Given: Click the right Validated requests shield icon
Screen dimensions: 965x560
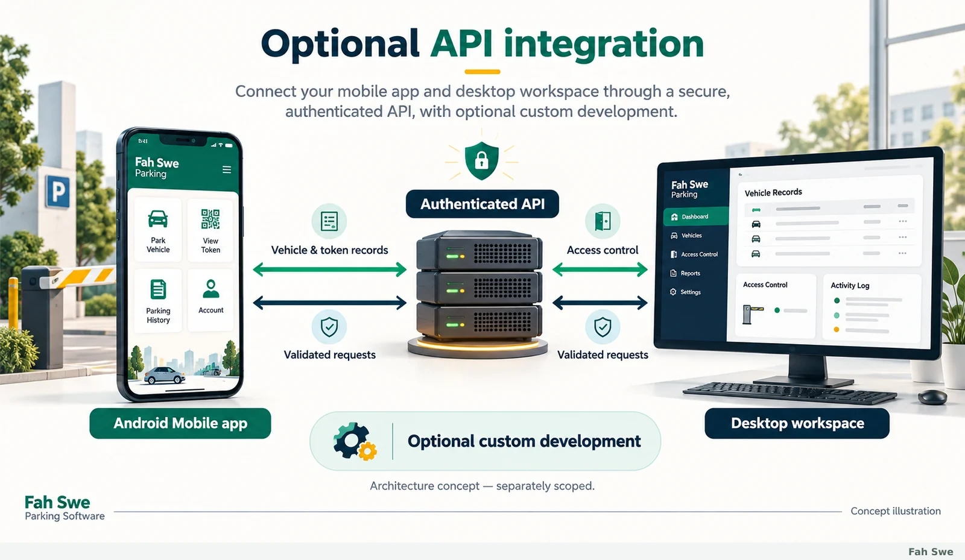Looking at the screenshot, I should click(x=603, y=327).
